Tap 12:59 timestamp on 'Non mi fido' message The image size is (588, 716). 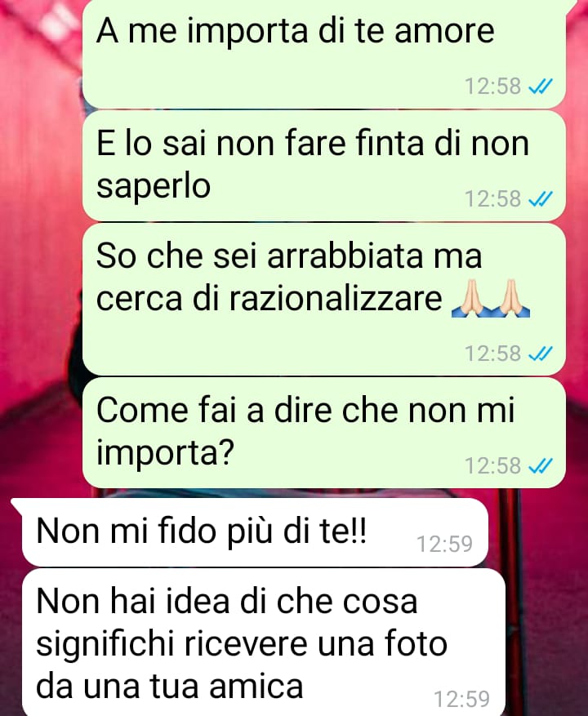444,544
